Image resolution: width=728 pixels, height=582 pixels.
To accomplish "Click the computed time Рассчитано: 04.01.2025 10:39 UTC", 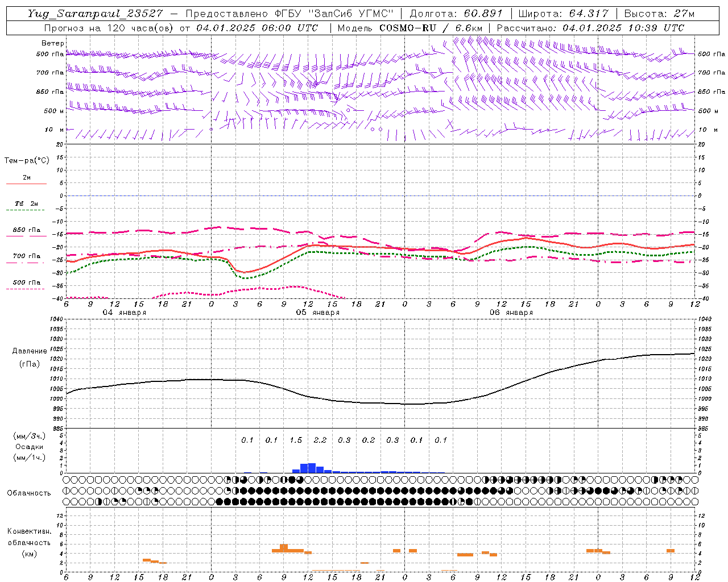I will pyautogui.click(x=590, y=28).
